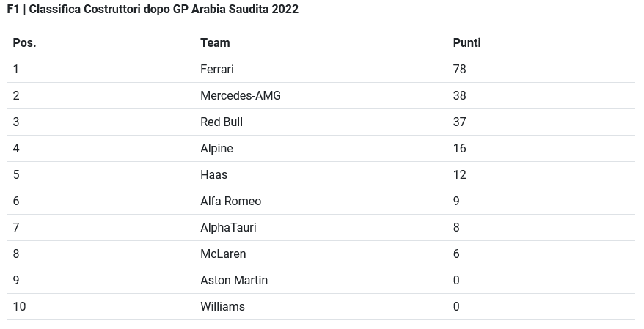
Task: Click the McLaren team name
Action: tap(223, 254)
